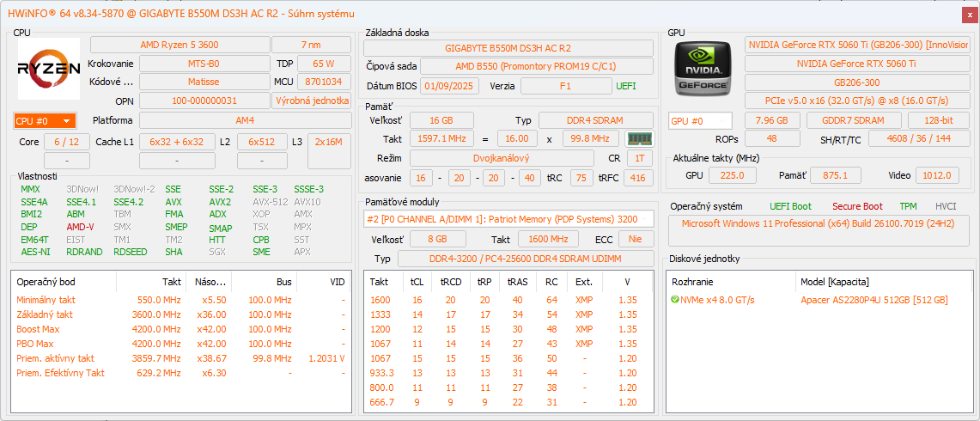This screenshot has height=421, width=980.
Task: Click the AMD Ryzen logo image
Action: coord(49,69)
